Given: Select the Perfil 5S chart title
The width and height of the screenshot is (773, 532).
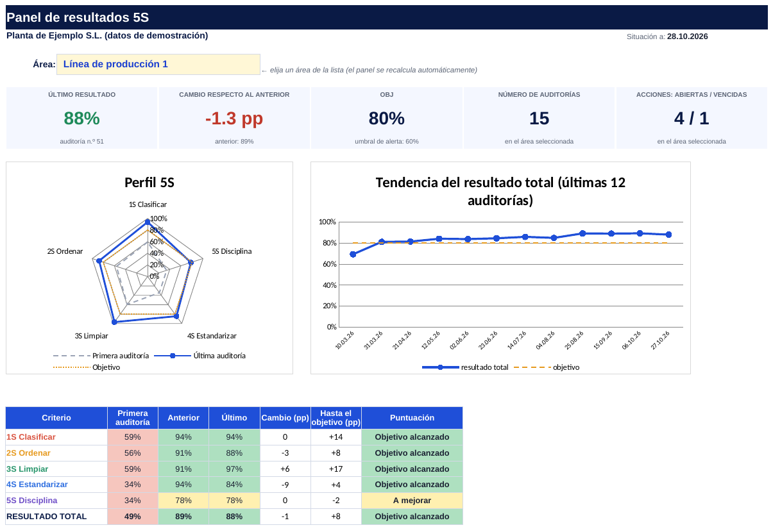Looking at the screenshot, I should tap(149, 183).
